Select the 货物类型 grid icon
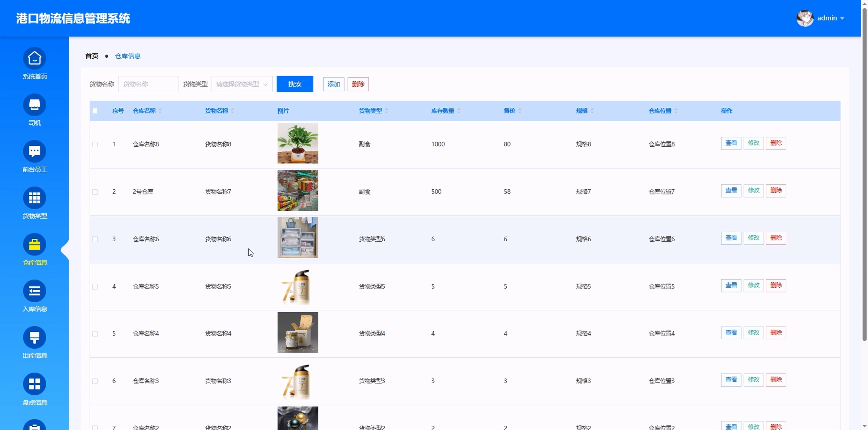Screen dimensions: 868x430 pos(35,198)
